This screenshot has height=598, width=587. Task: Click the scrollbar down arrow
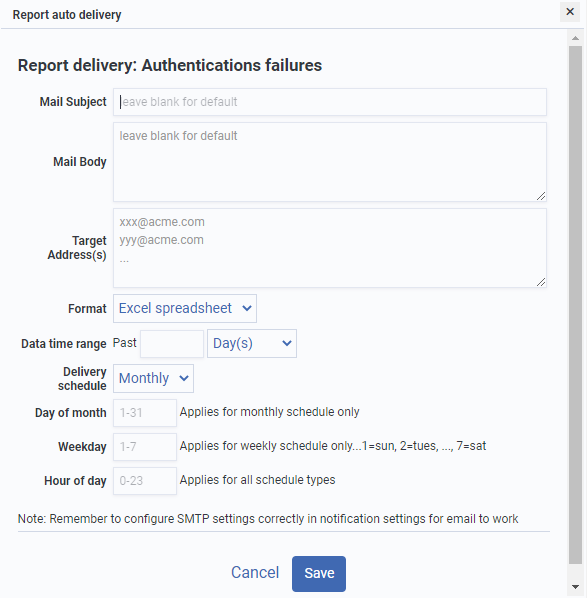(576, 587)
